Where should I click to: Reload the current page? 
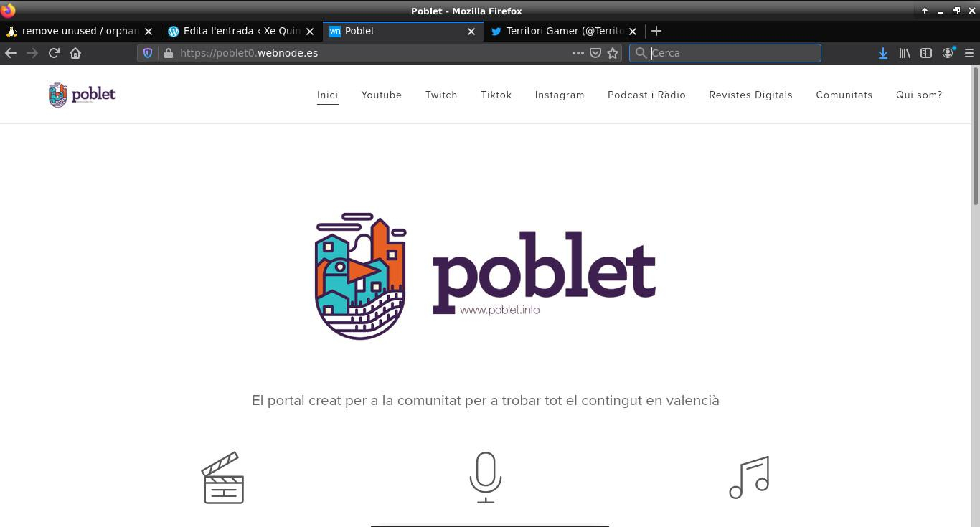pyautogui.click(x=54, y=53)
